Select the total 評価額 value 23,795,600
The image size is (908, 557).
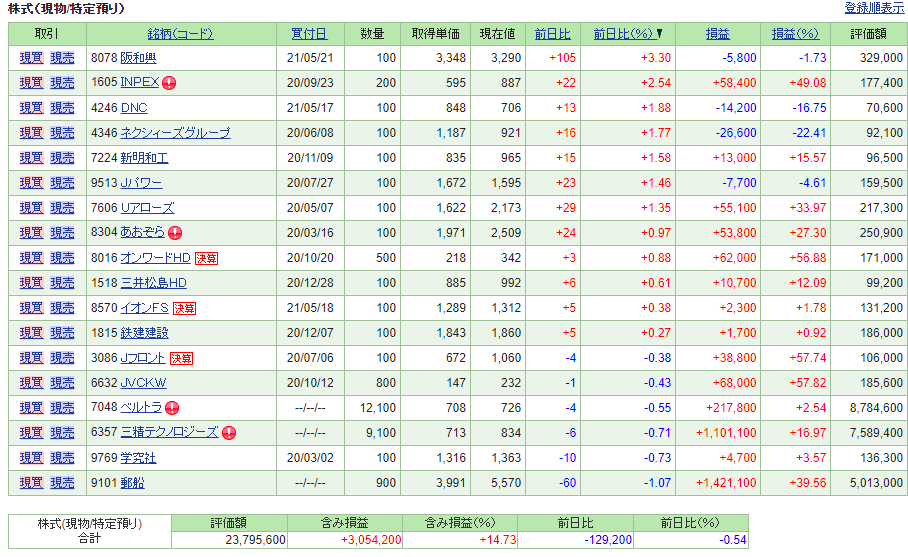[x=255, y=540]
